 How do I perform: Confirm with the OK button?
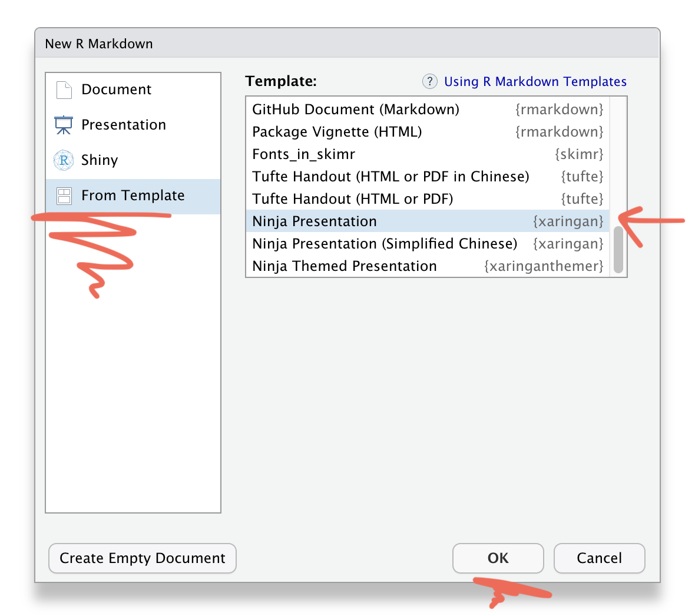[x=498, y=558]
